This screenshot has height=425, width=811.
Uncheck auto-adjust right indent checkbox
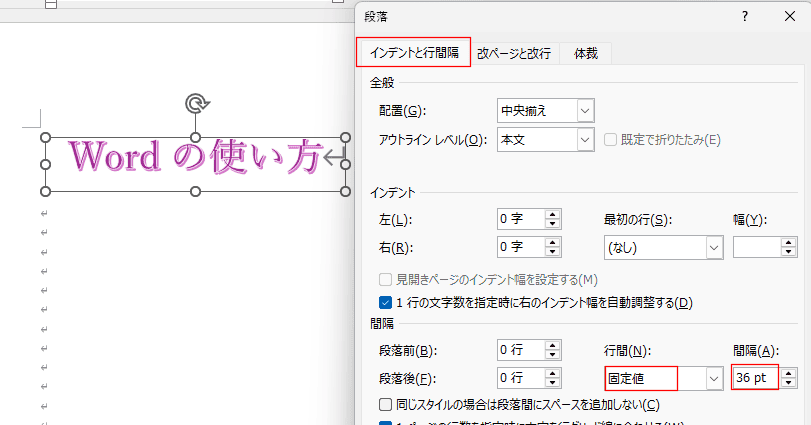386,302
